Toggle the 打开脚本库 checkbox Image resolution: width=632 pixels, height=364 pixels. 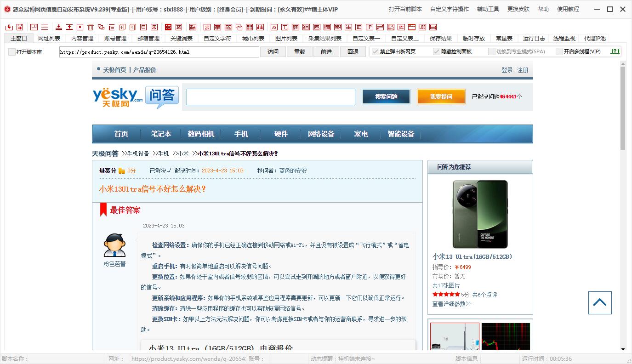pos(12,52)
